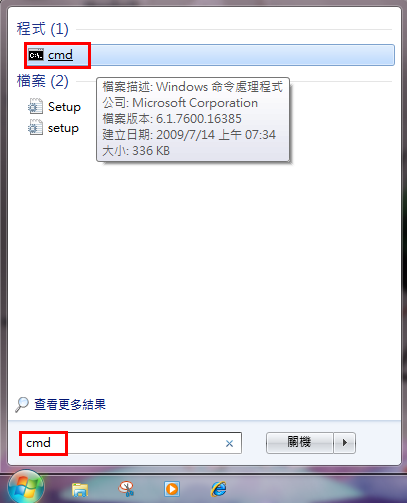Launch the Snipping Tool taskbar icon
Viewport: 407px width, 503px height.
click(x=126, y=489)
